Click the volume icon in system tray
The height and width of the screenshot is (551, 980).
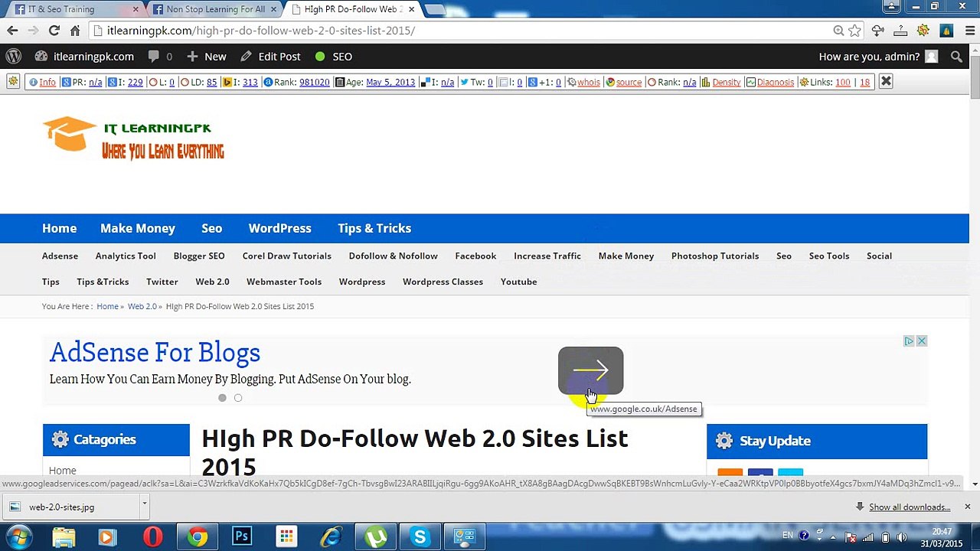[902, 537]
